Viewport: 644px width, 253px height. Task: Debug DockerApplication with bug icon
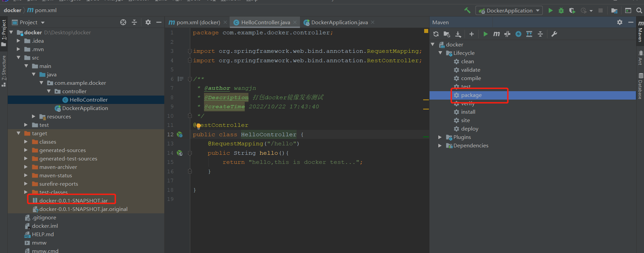[x=561, y=10]
